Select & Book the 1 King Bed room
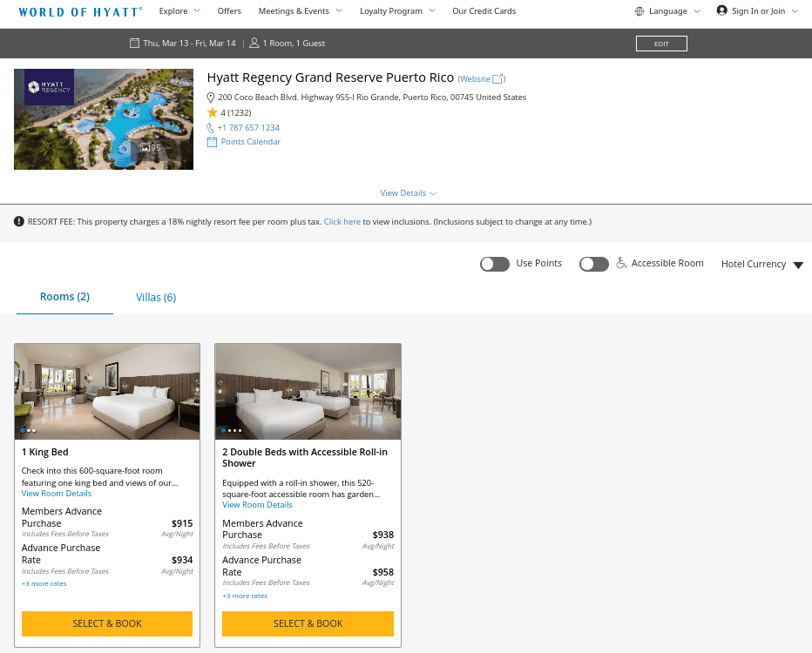Screen dimensions: 812x653 tap(107, 623)
